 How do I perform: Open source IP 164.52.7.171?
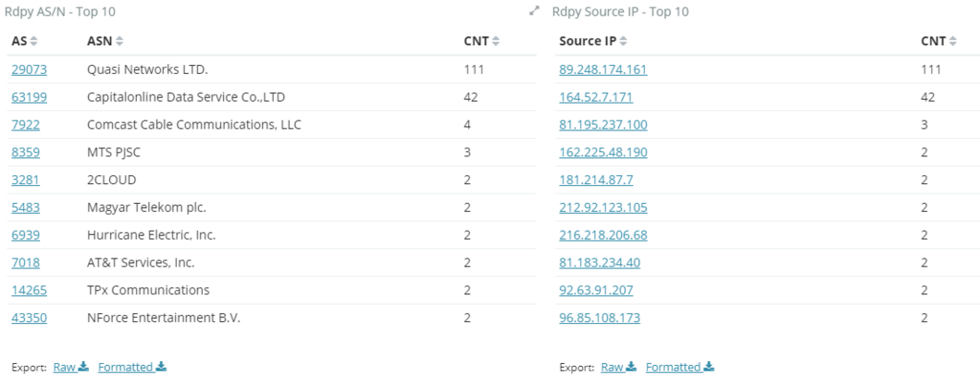595,97
